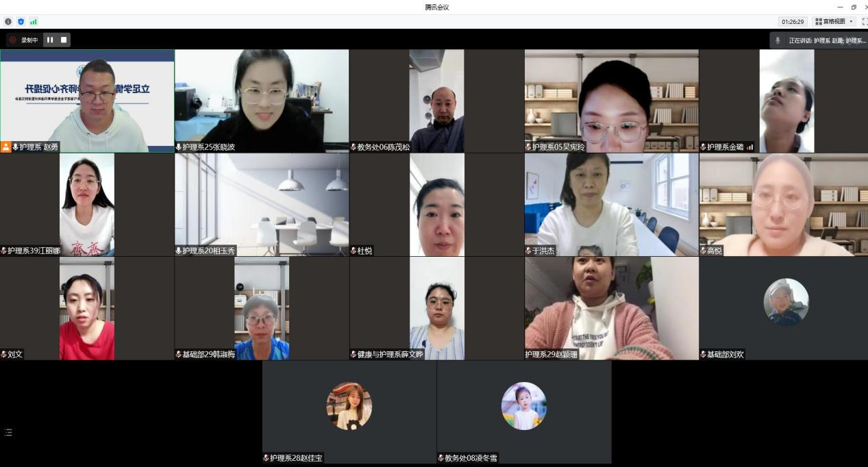Click the avatar of 教务处08凌冬雪

[523, 405]
